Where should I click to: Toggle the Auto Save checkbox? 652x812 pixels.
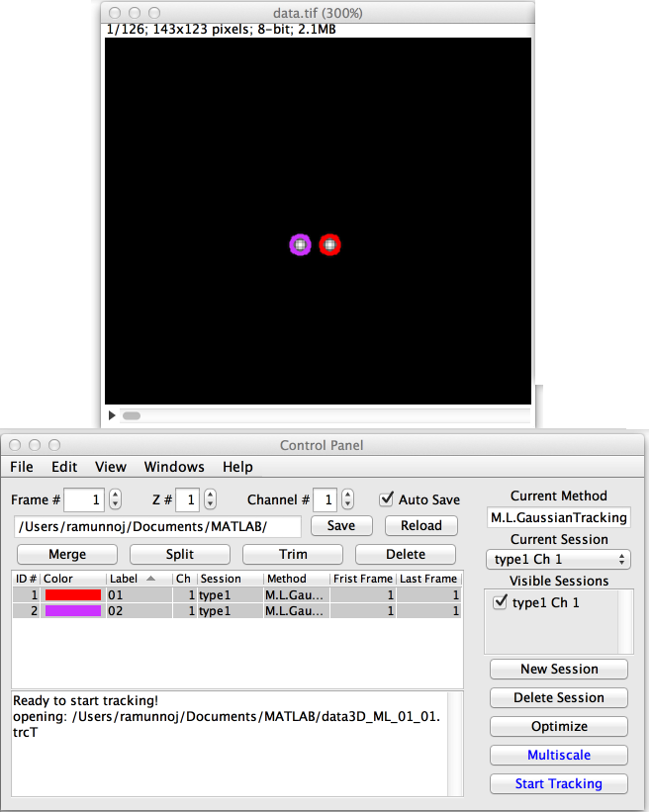click(386, 499)
